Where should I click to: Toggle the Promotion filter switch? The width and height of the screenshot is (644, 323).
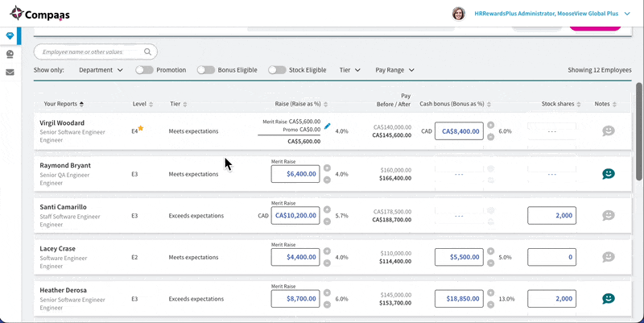[x=144, y=70]
